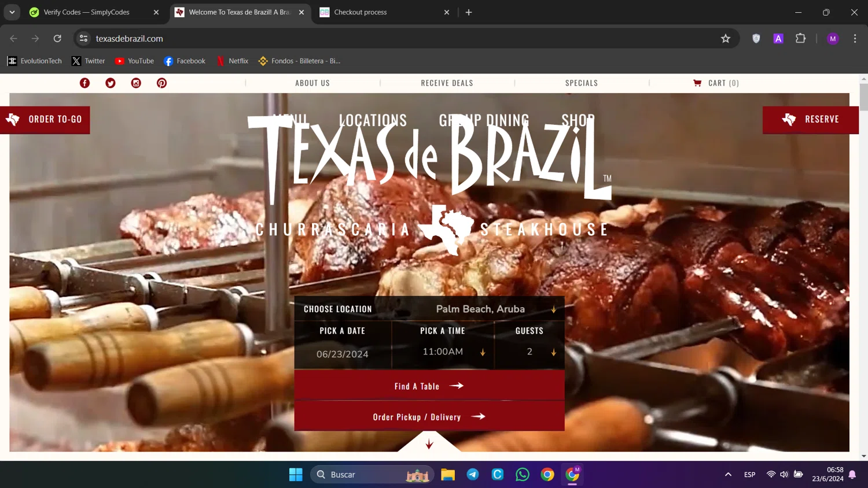Reload the current page
This screenshot has height=488, width=868.
(57, 39)
